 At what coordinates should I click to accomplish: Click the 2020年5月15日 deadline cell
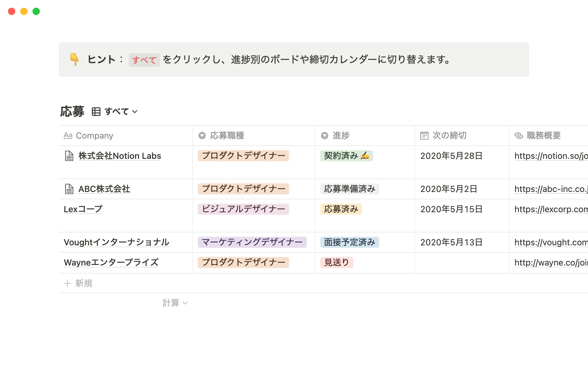pos(451,209)
